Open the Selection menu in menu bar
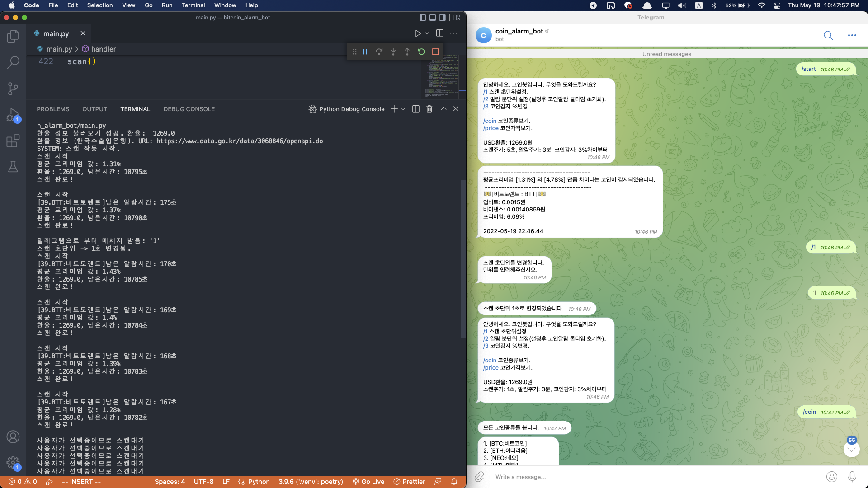 click(x=100, y=5)
